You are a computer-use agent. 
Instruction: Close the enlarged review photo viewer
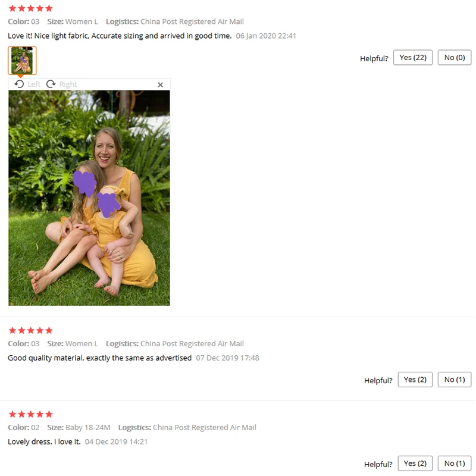[160, 84]
